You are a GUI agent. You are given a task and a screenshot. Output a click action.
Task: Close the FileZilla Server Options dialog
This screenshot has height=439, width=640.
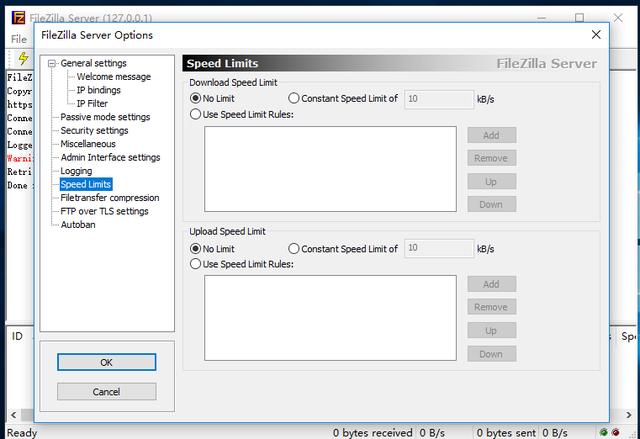point(596,35)
